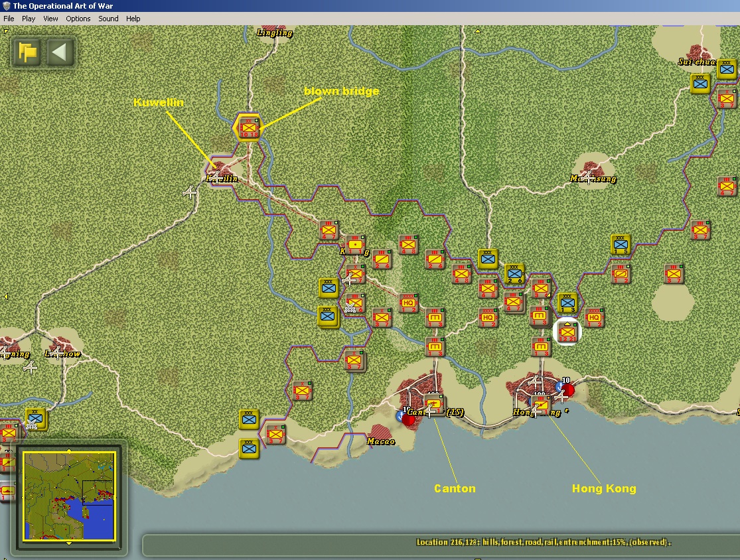The width and height of the screenshot is (740, 560).
Task: Click the Macao town label
Action: (381, 441)
